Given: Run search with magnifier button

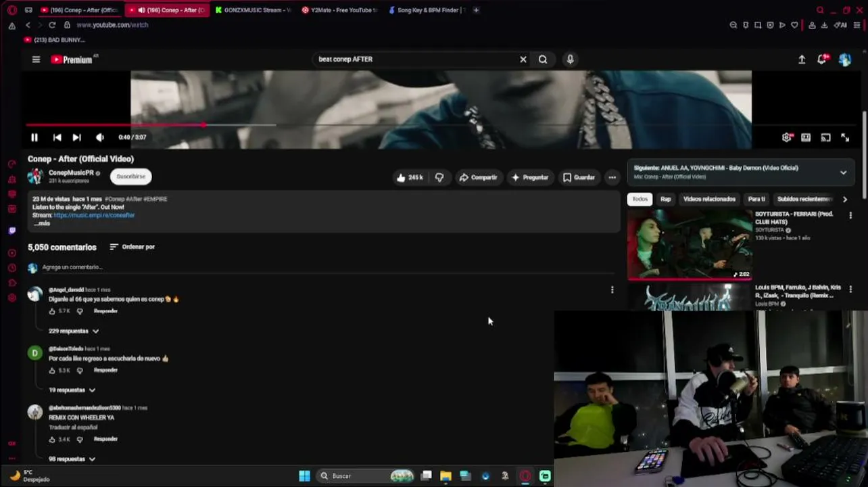Looking at the screenshot, I should pyautogui.click(x=543, y=60).
